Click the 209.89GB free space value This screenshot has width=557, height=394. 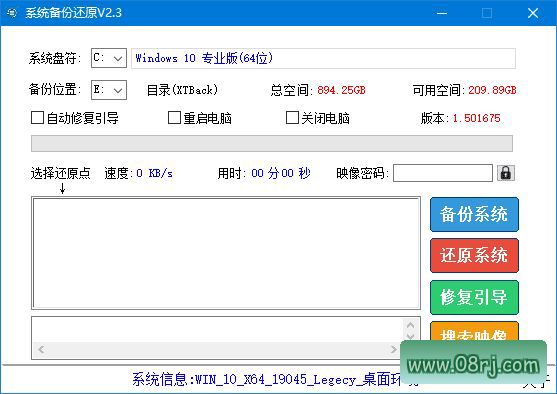(492, 90)
